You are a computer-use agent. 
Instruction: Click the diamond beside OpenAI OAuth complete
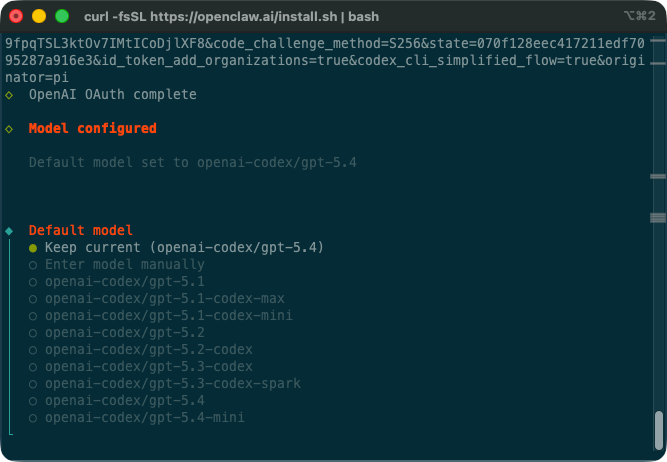point(9,95)
